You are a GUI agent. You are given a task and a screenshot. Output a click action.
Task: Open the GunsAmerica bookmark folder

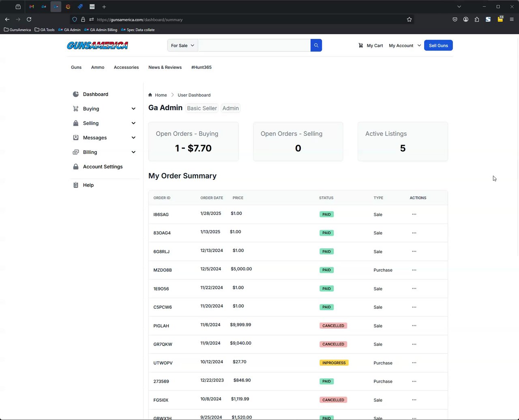[x=17, y=30]
